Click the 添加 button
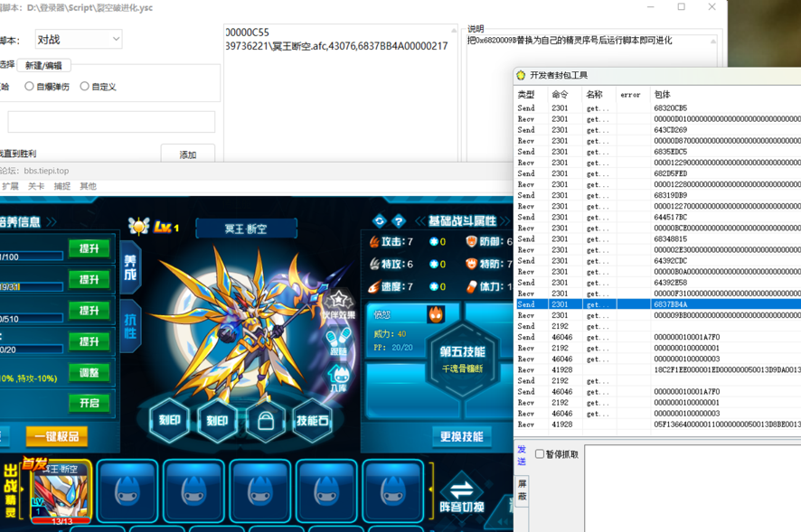Viewport: 801px width, 532px height. click(x=188, y=154)
